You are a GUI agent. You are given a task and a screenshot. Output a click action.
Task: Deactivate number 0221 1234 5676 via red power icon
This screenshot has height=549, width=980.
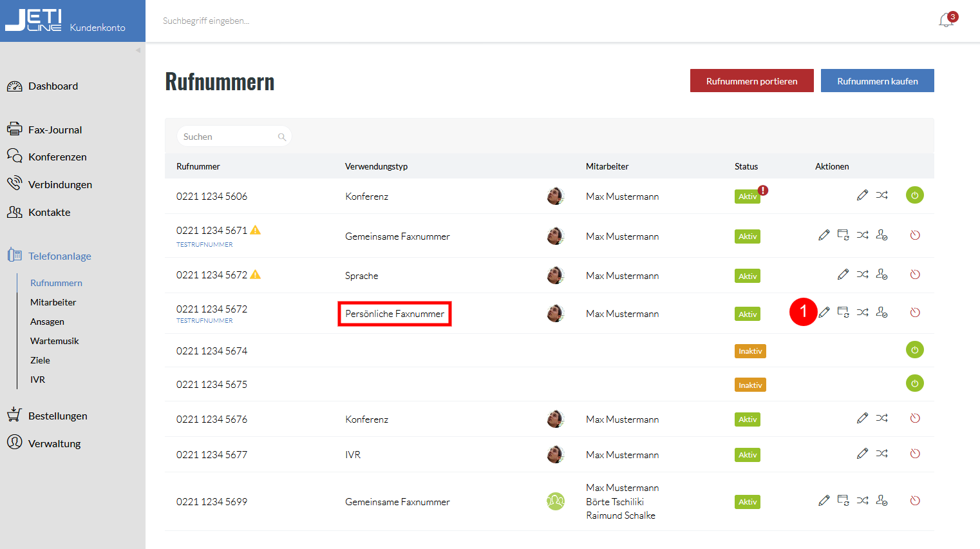(914, 418)
